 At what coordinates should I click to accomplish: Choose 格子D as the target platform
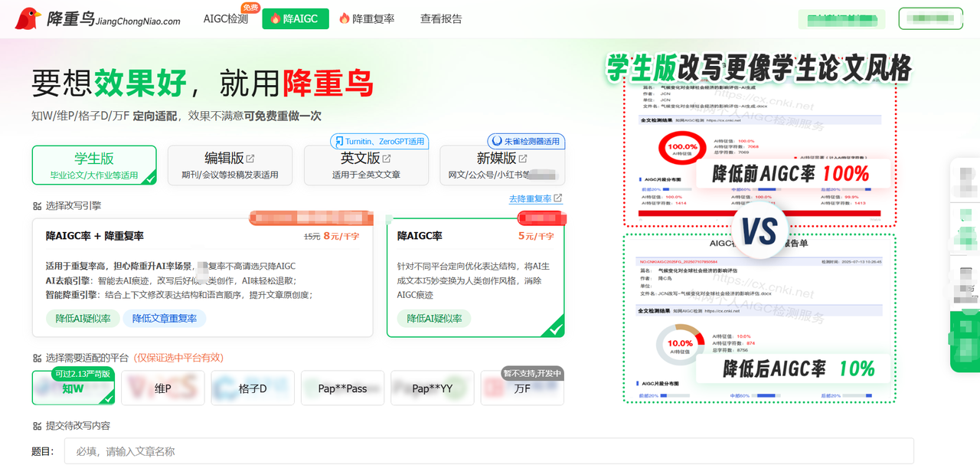point(253,388)
